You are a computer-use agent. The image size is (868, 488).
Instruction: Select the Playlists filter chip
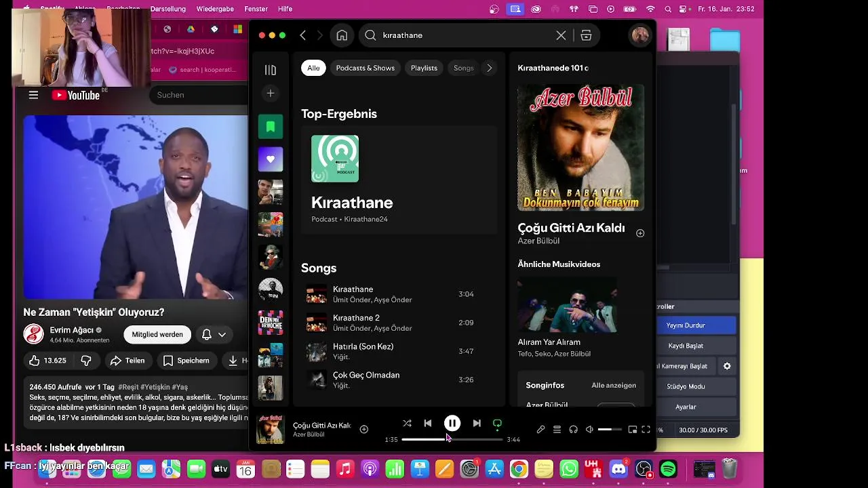click(424, 68)
